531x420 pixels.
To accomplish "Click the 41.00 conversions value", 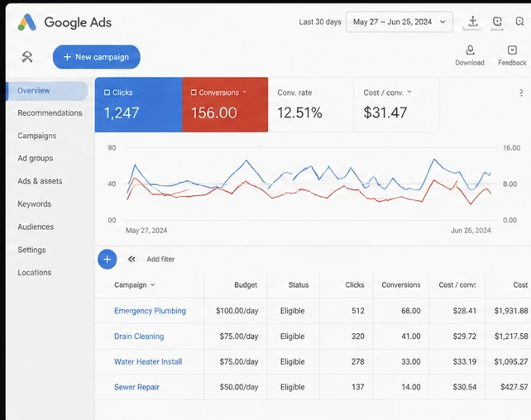I will pyautogui.click(x=411, y=336).
